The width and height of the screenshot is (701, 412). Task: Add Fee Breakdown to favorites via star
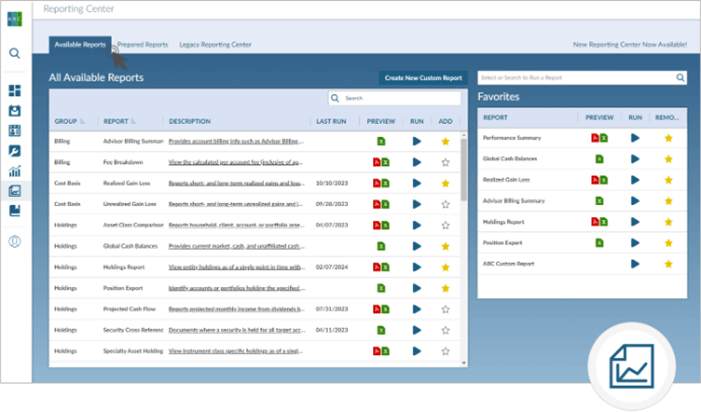[x=446, y=162]
